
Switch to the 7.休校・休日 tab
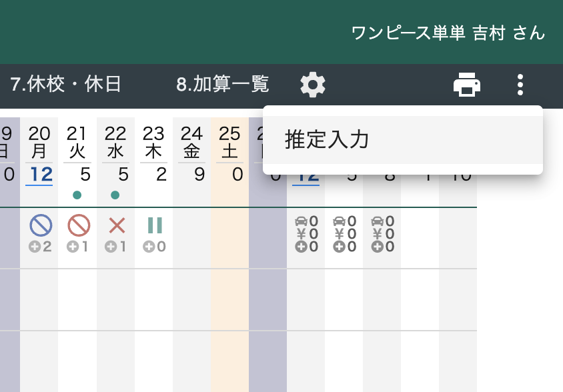tap(65, 85)
